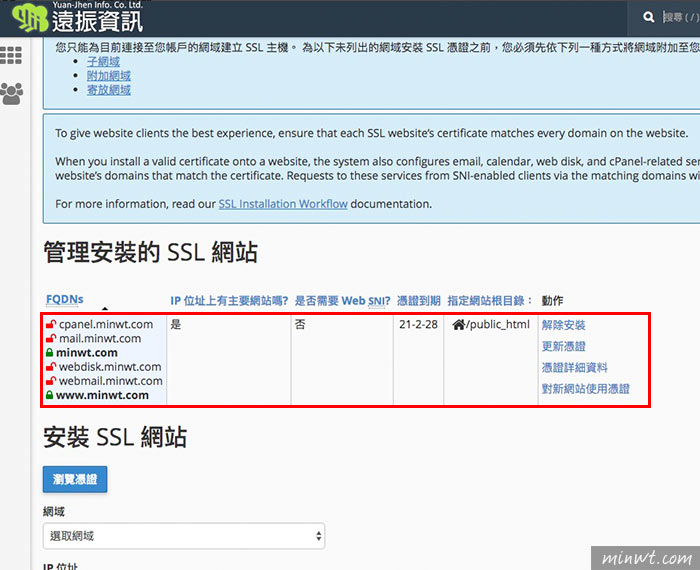Viewport: 700px width, 570px height.
Task: Click the 管理安裝的 SSL 網站 heading
Action: point(150,252)
